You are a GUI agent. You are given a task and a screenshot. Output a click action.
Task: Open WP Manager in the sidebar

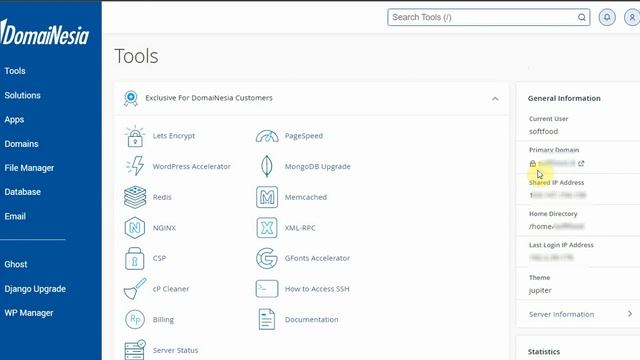[x=29, y=313]
